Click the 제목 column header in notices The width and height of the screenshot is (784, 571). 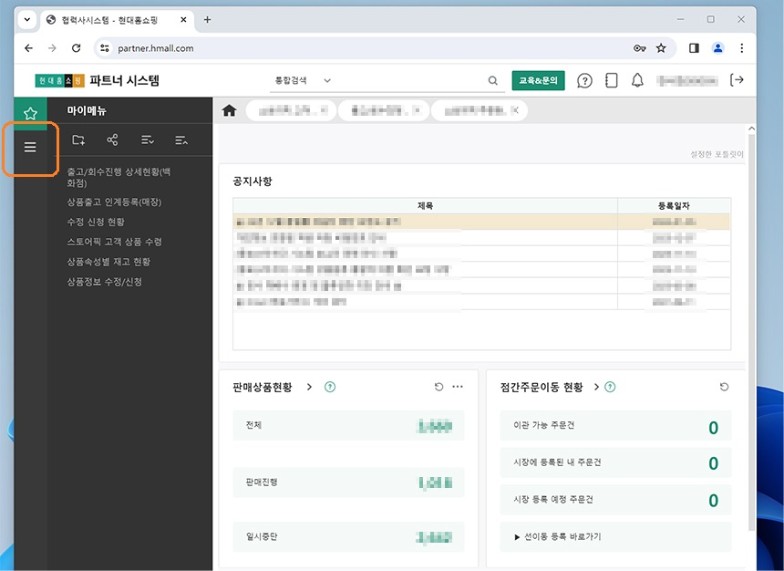click(x=425, y=206)
